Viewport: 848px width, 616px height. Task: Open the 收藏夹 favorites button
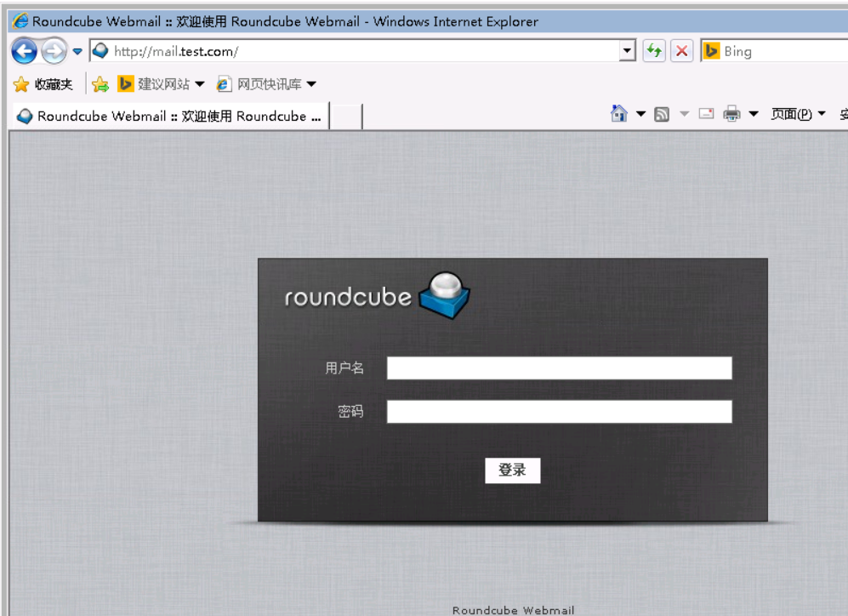pos(43,84)
